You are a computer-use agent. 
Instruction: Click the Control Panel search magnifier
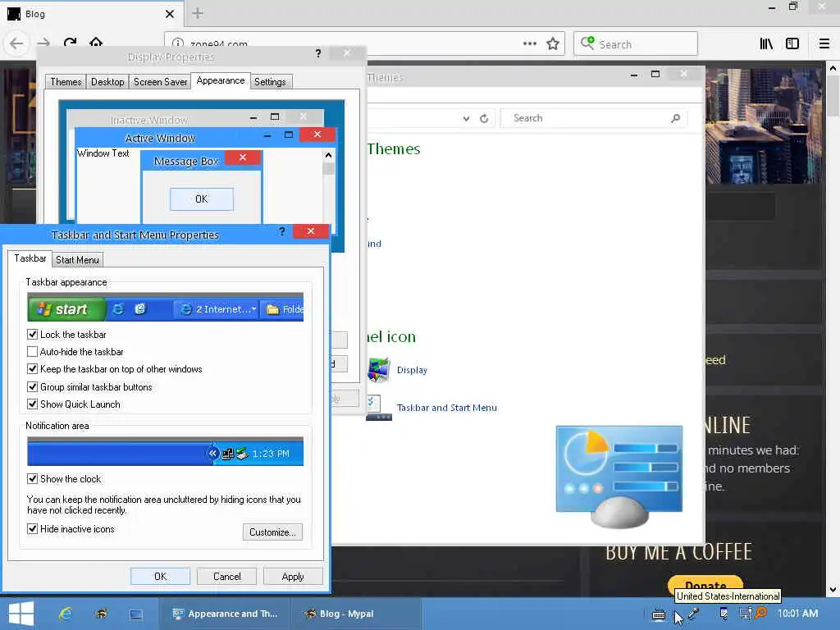click(x=676, y=118)
